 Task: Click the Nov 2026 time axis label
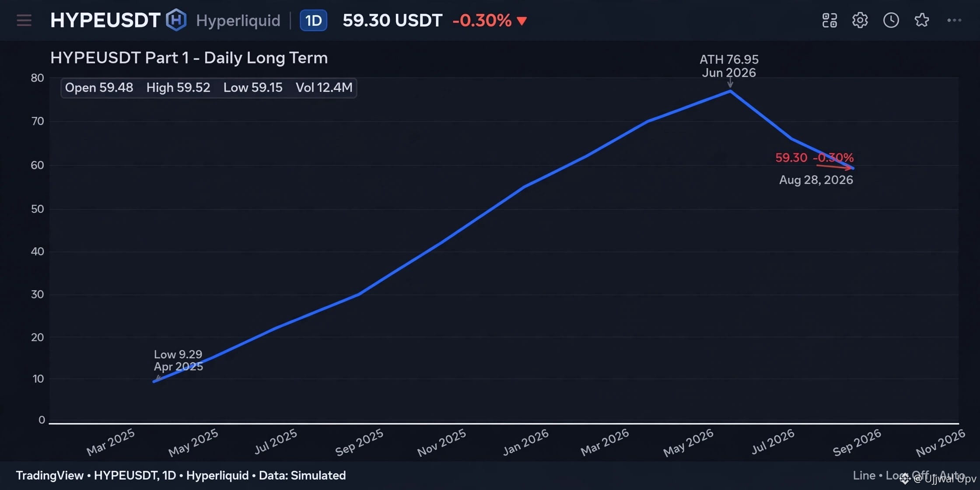(x=941, y=442)
